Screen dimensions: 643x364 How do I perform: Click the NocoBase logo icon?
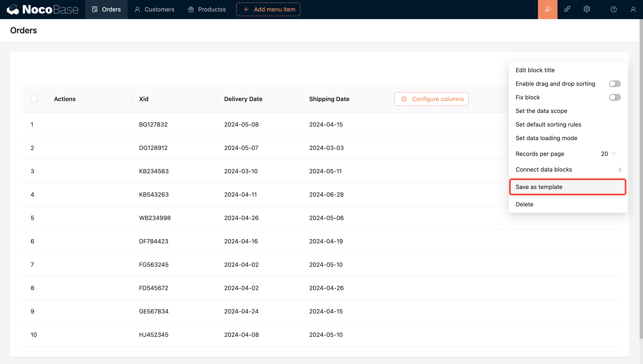[x=13, y=10]
